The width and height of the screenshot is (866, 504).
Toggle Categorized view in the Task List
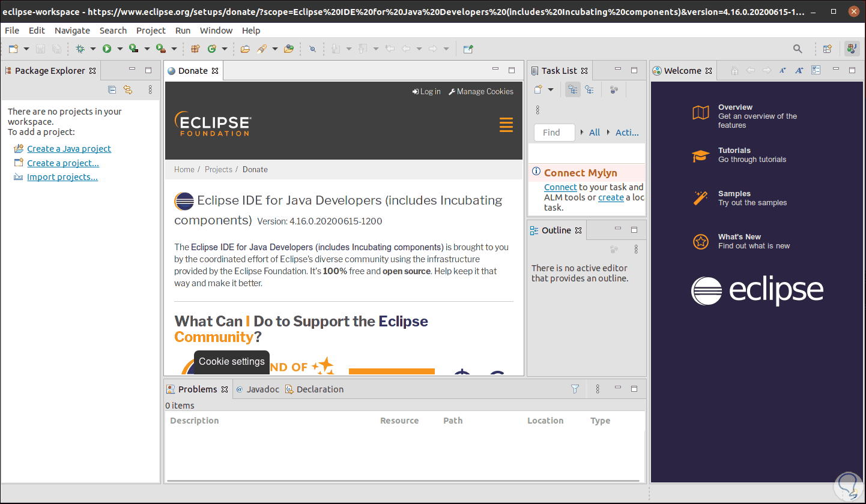click(573, 89)
